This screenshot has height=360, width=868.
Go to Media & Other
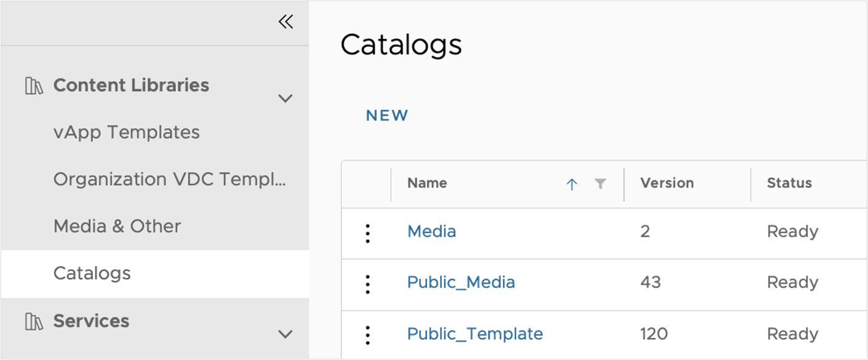pyautogui.click(x=117, y=226)
